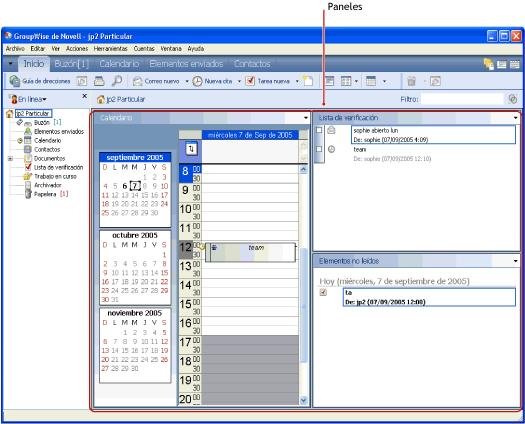Select jp2 Particular root in folder tree
The image size is (525, 424).
(33, 114)
